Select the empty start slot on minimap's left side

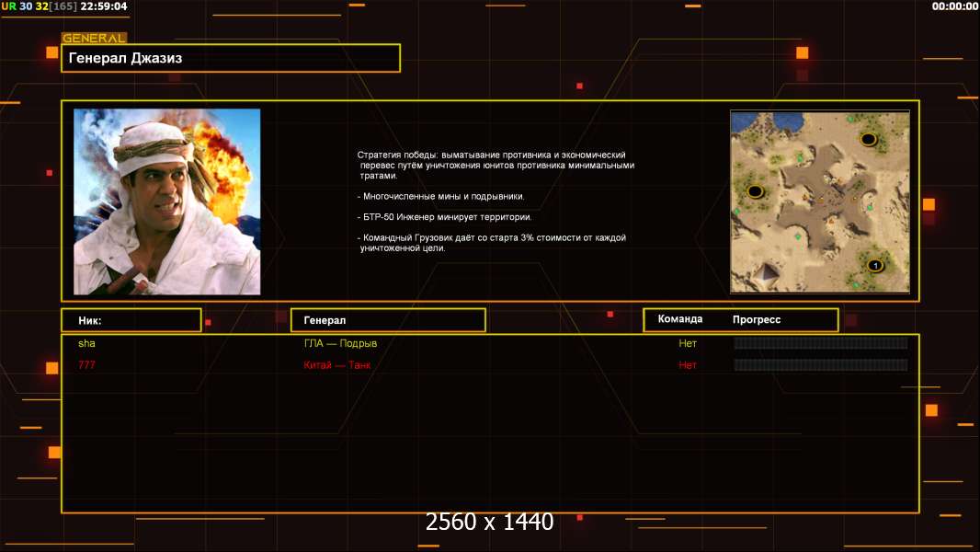point(756,191)
